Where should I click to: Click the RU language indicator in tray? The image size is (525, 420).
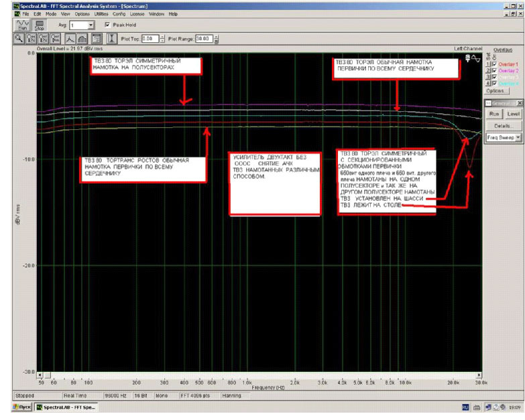tap(465, 407)
